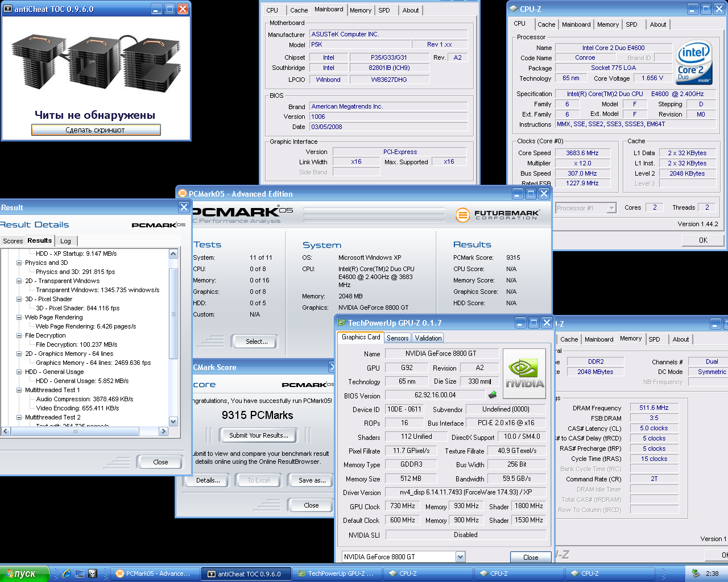
Task: Open the Cache tab in top-right CPU-Z window
Action: pyautogui.click(x=546, y=24)
